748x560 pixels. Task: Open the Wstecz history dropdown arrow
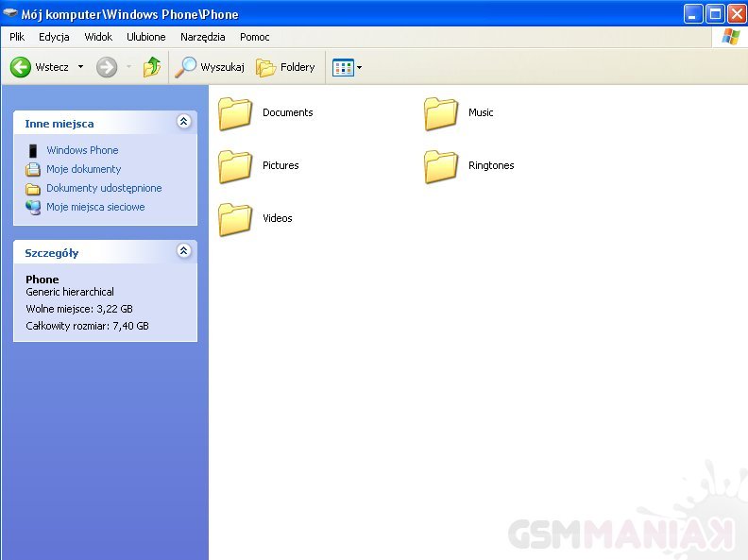pos(80,67)
